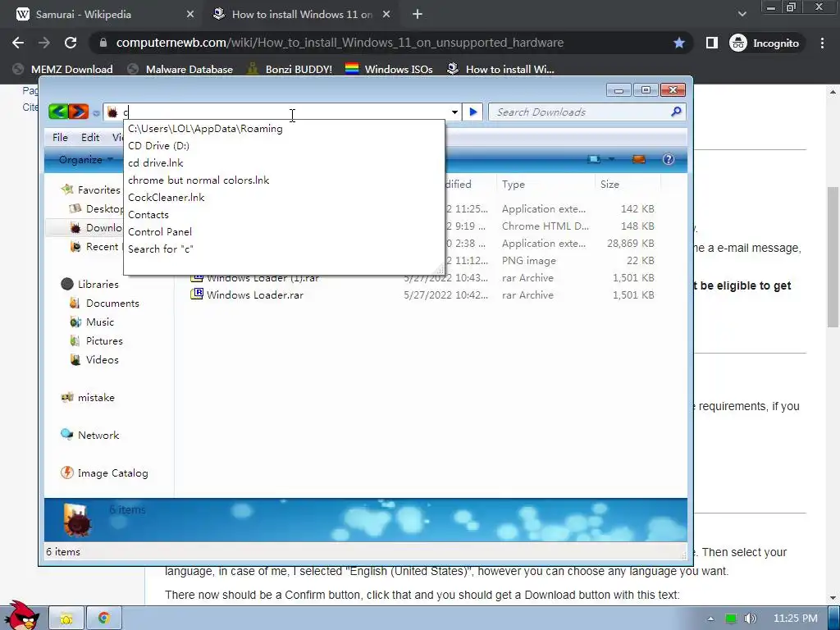
Task: Open the Edit menu
Action: click(90, 138)
